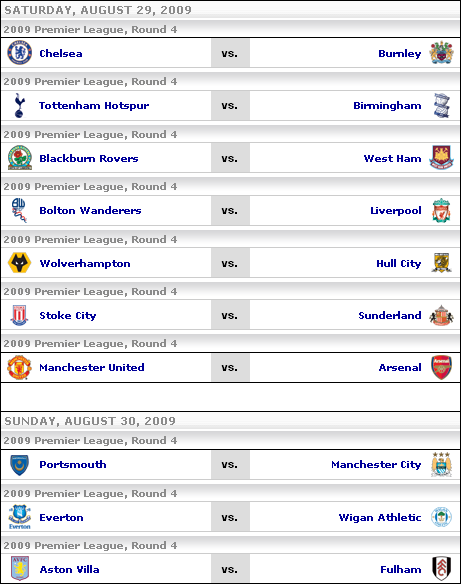Select the Everton crest
Image resolution: width=461 pixels, height=584 pixels.
(x=19, y=517)
